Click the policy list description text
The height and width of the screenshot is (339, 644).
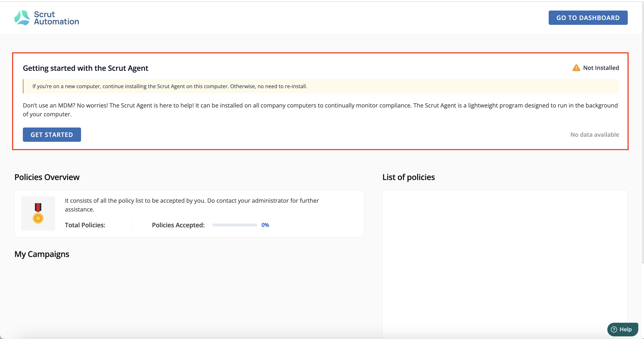click(192, 205)
